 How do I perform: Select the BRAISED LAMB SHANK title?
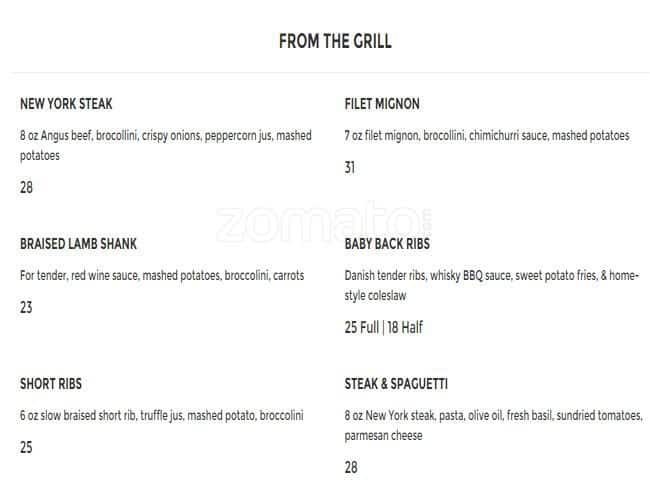[x=78, y=244]
